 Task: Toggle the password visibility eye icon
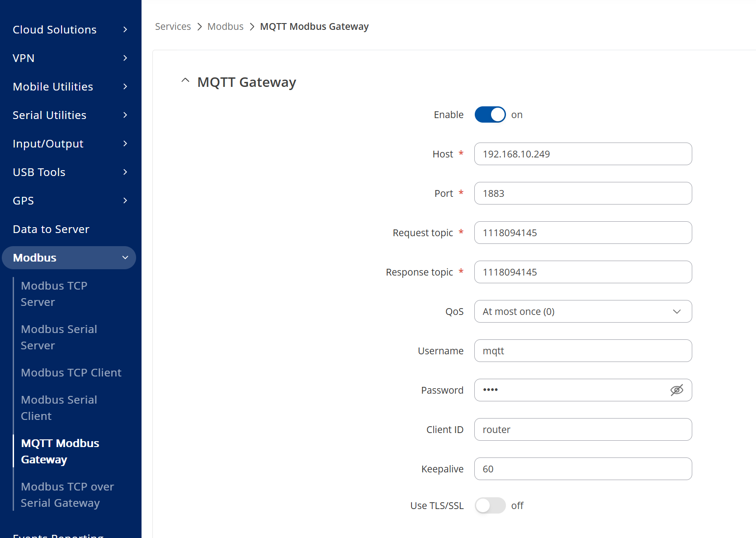point(676,390)
